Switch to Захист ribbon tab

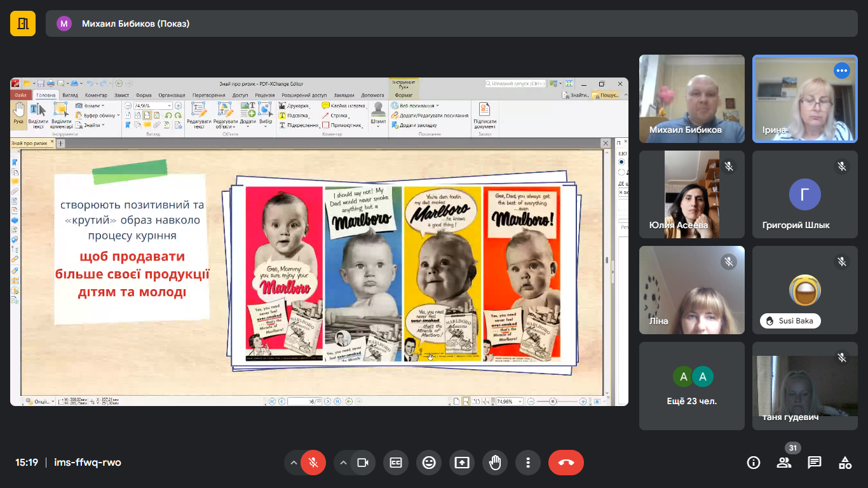tap(121, 95)
